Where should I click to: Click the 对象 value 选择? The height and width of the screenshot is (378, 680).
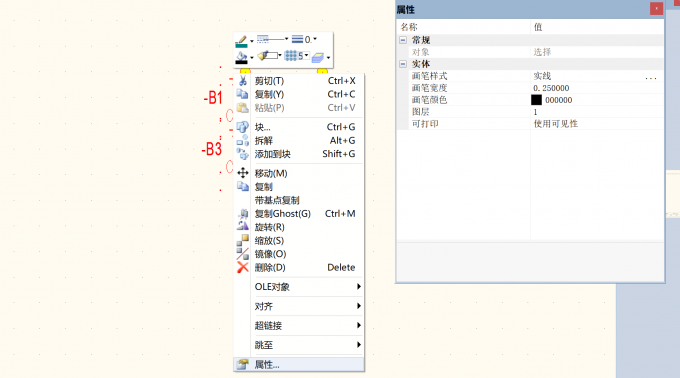542,52
